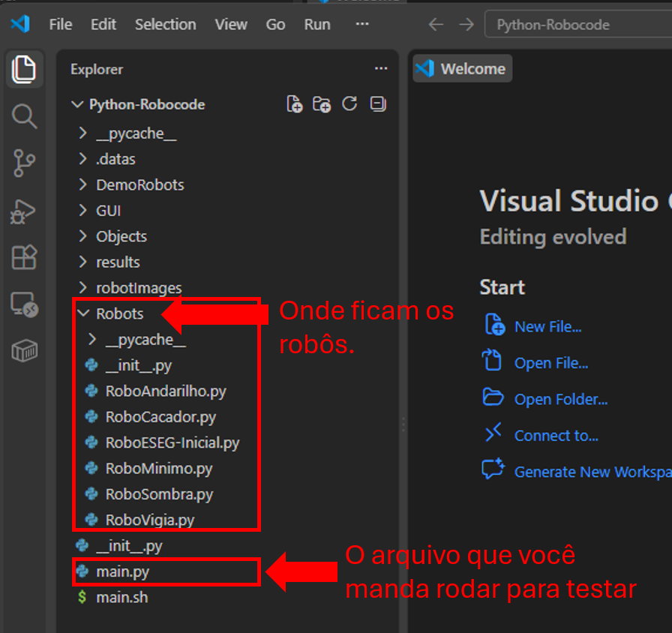Click the Python-Robocode command center search box
The width and height of the screenshot is (672, 633).
click(578, 25)
